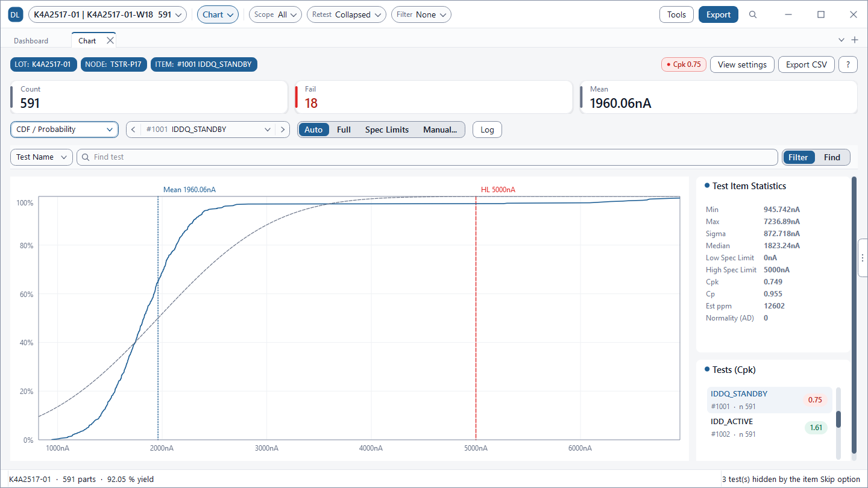Click the Fail 18 summary card
This screenshot has width=868, height=488.
433,97
